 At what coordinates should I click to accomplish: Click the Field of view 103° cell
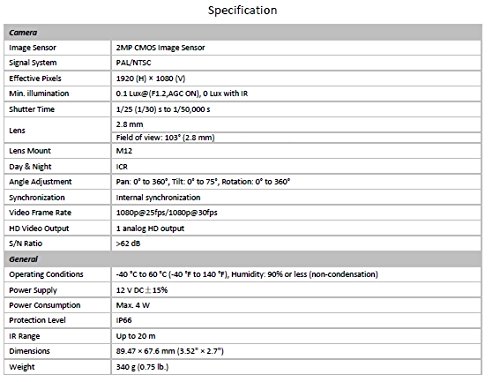pos(296,137)
